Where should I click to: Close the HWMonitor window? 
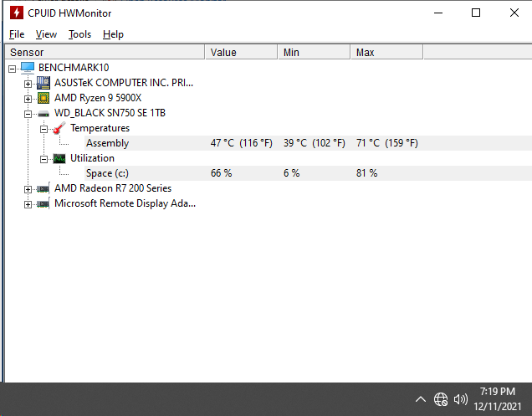click(514, 13)
